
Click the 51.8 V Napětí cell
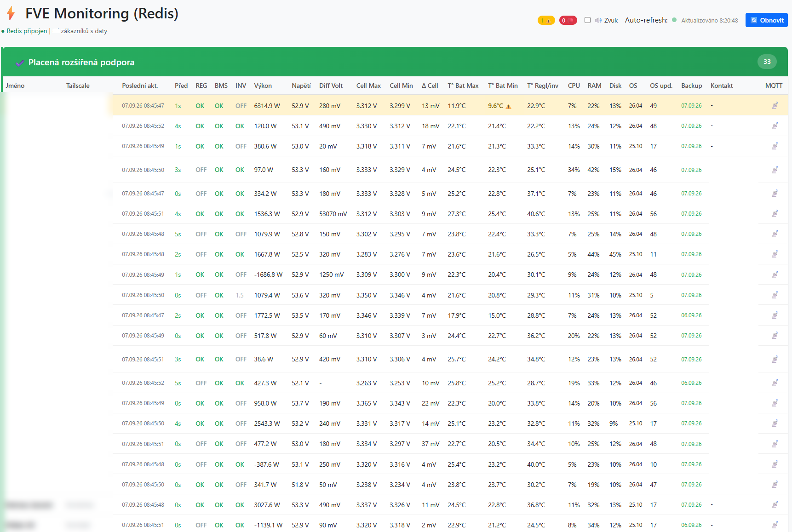(300, 485)
